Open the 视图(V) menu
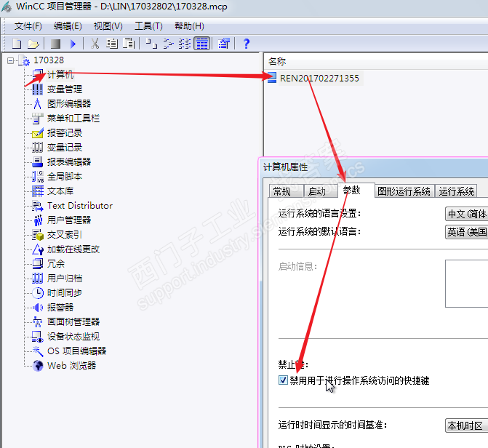Image resolution: width=488 pixels, height=448 pixels. (x=108, y=26)
